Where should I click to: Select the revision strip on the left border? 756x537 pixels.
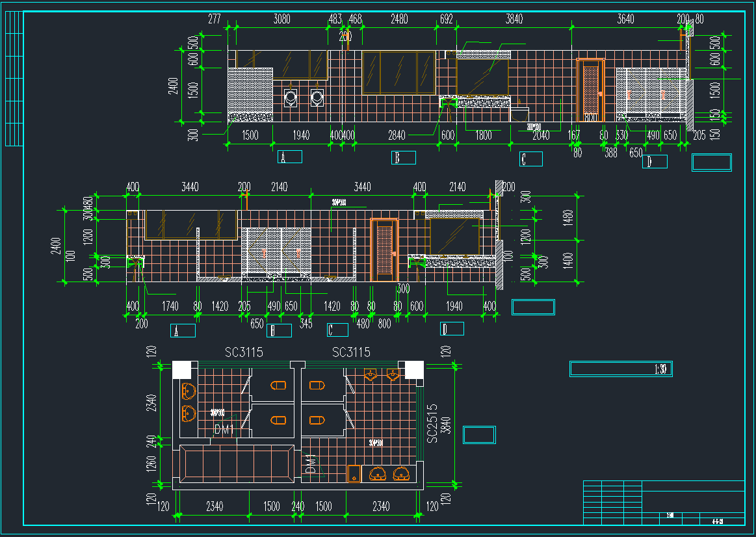14,78
